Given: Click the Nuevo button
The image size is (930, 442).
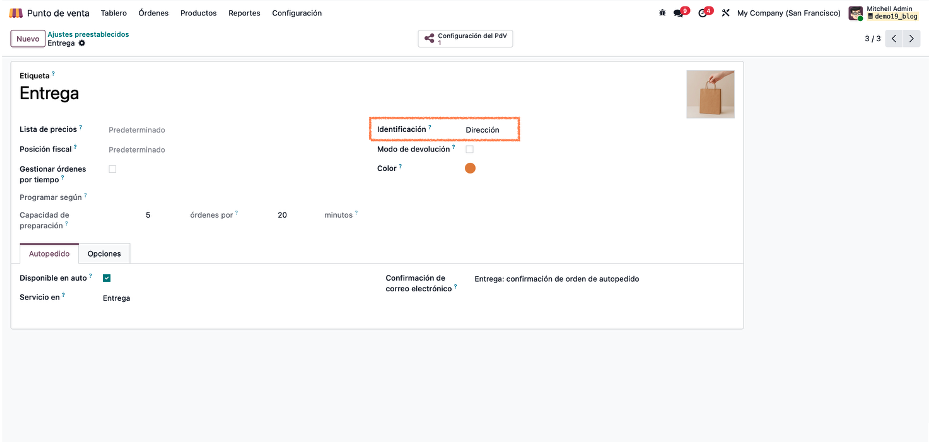Looking at the screenshot, I should (27, 39).
